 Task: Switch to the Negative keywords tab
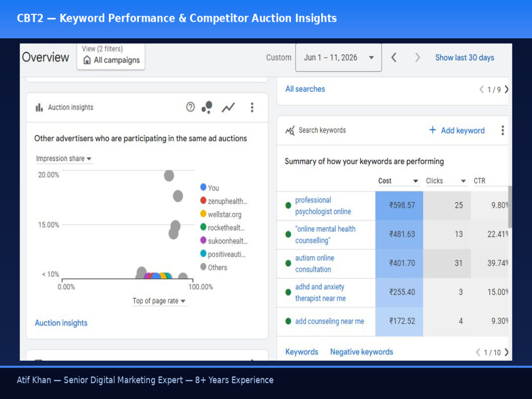coord(362,352)
